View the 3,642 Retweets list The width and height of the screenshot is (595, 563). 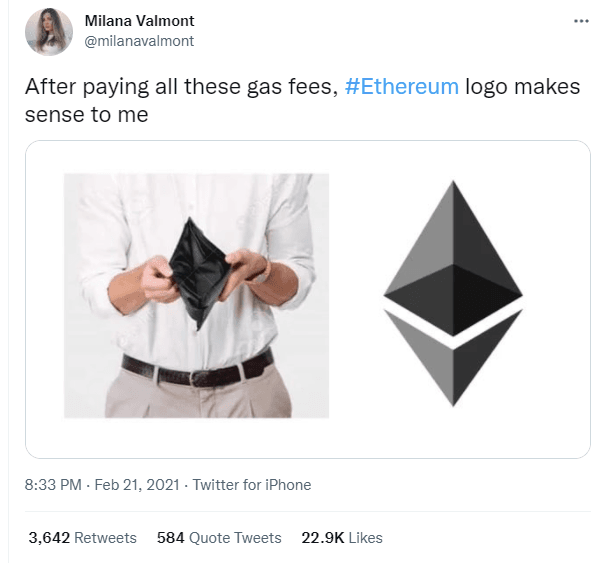pos(82,538)
